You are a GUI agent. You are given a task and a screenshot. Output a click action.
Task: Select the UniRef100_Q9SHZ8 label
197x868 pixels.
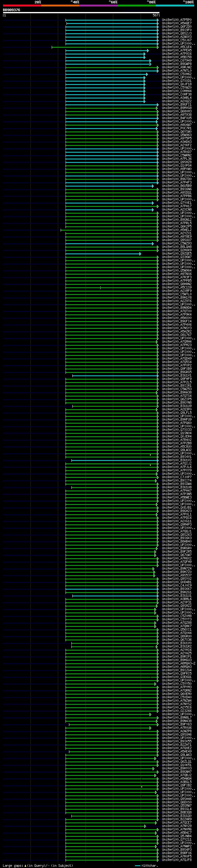pos(176,162)
